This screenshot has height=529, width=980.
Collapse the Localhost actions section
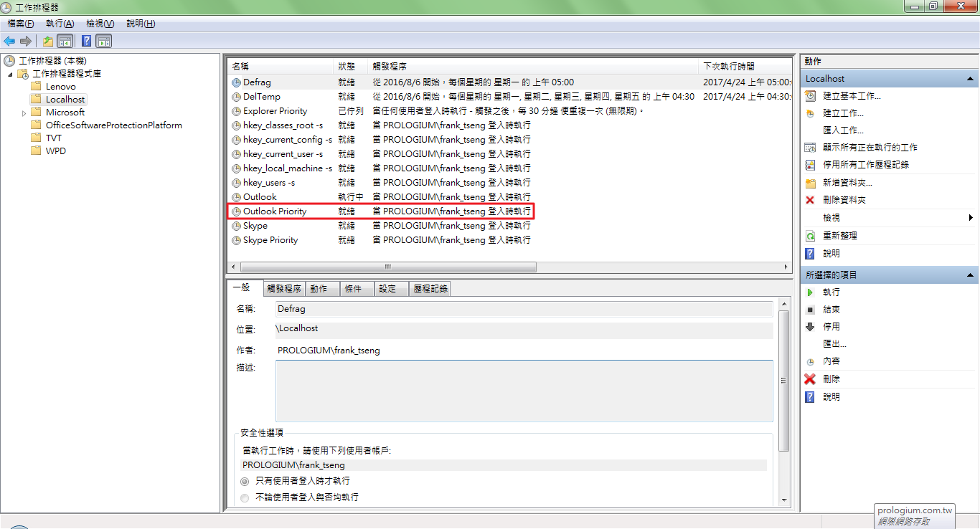970,79
